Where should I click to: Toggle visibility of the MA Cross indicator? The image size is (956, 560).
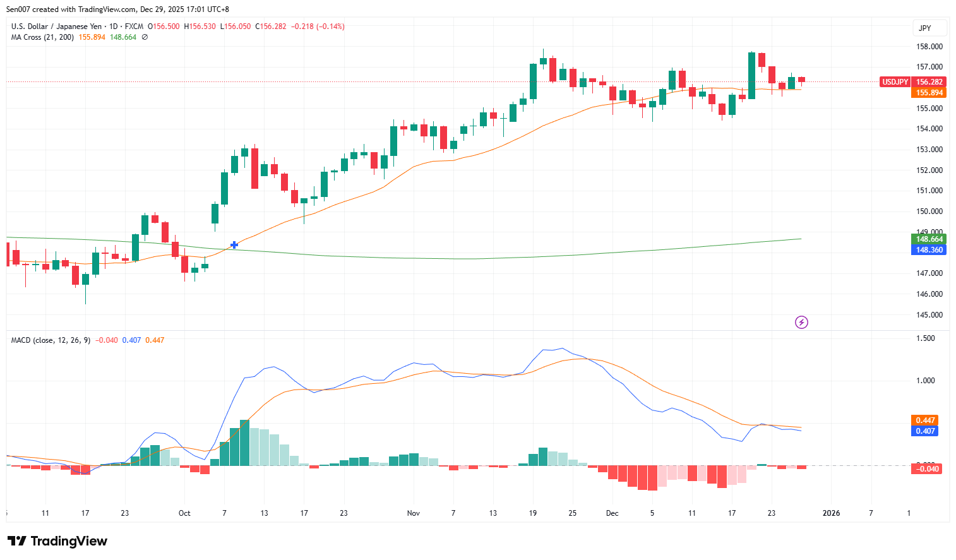144,37
